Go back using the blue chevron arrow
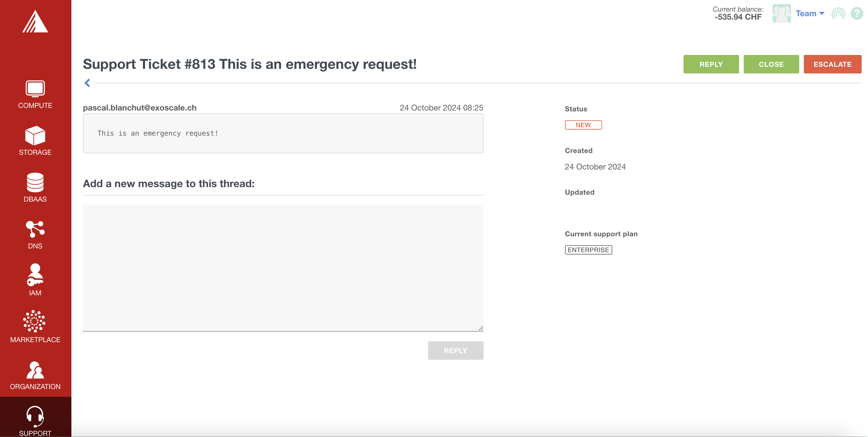Screen dimensions: 868x437 [87, 83]
